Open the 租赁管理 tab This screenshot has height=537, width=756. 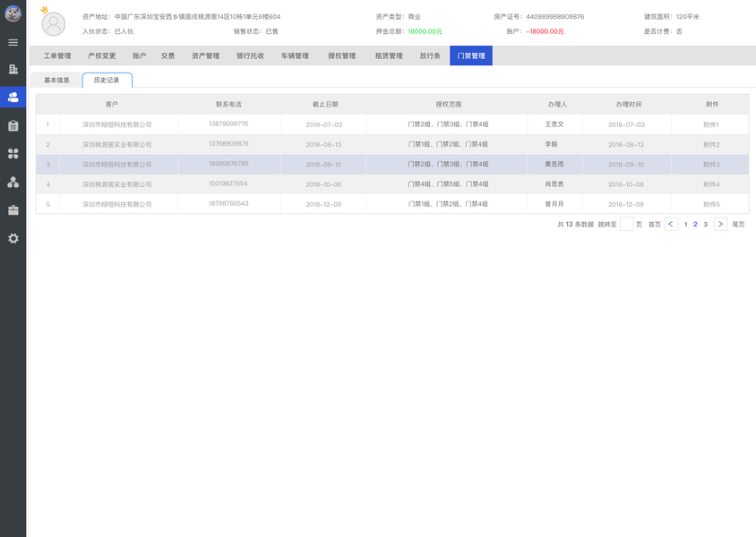coord(389,55)
